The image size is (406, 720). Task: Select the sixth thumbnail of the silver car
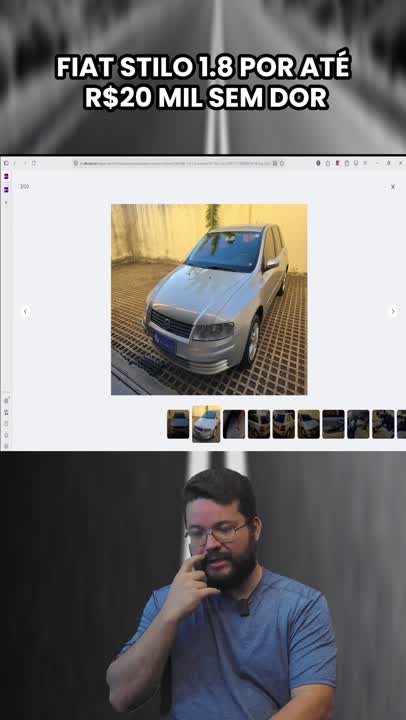coord(309,424)
